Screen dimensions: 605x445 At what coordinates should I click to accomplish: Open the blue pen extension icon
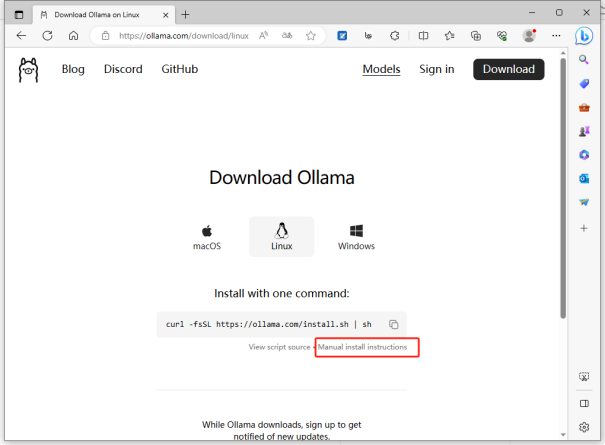coord(342,36)
